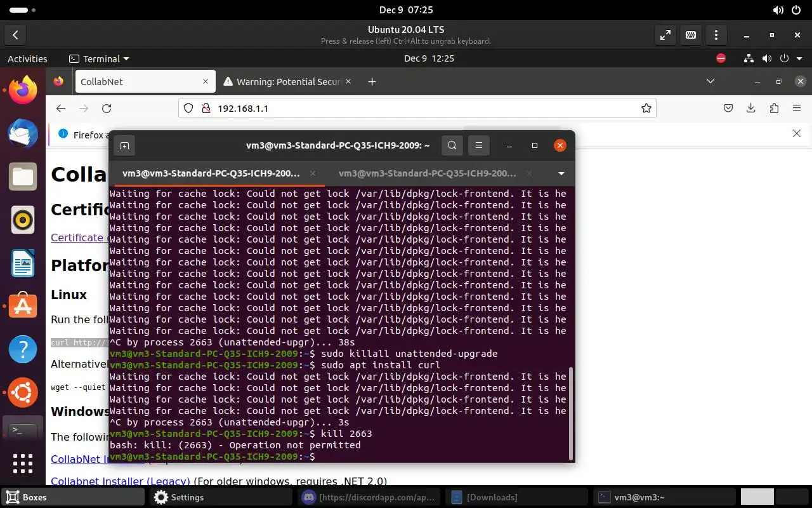The image size is (812, 508).
Task: Switch to Boxes in taskbar
Action: (x=72, y=497)
